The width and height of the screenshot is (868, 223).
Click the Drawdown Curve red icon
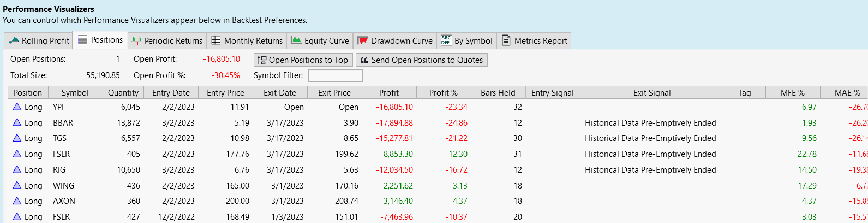point(363,41)
